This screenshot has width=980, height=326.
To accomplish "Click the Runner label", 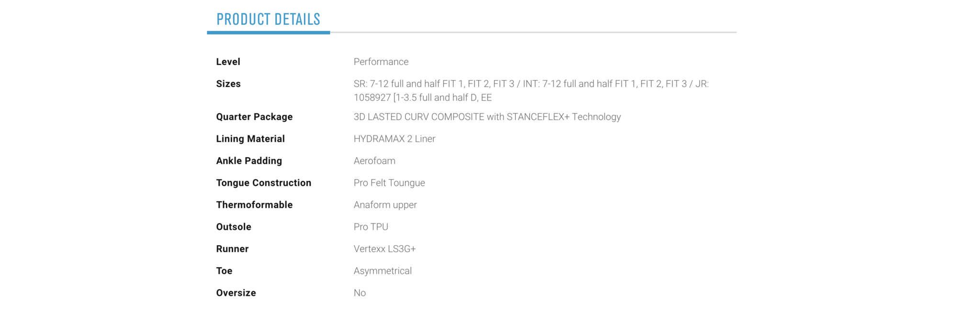I will point(232,249).
